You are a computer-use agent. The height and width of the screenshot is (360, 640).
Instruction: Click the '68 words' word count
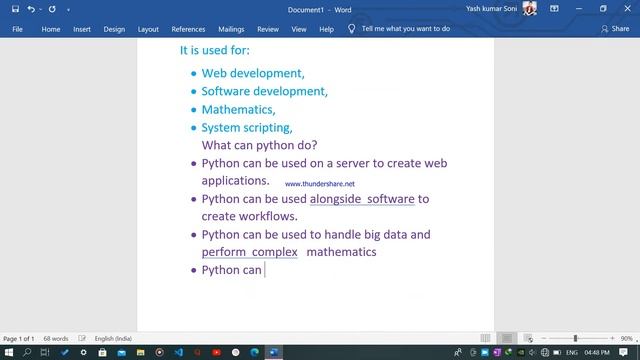[x=56, y=338]
